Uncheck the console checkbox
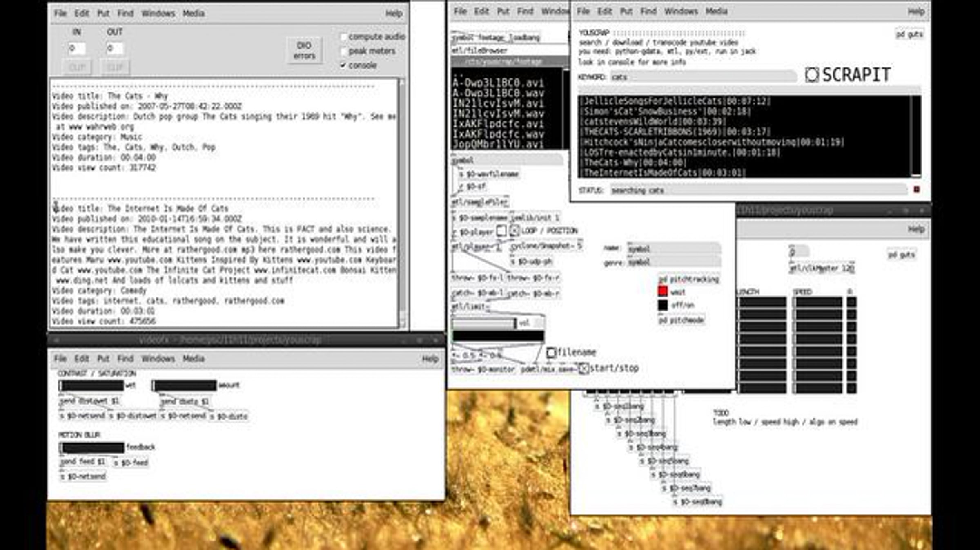 [x=343, y=65]
